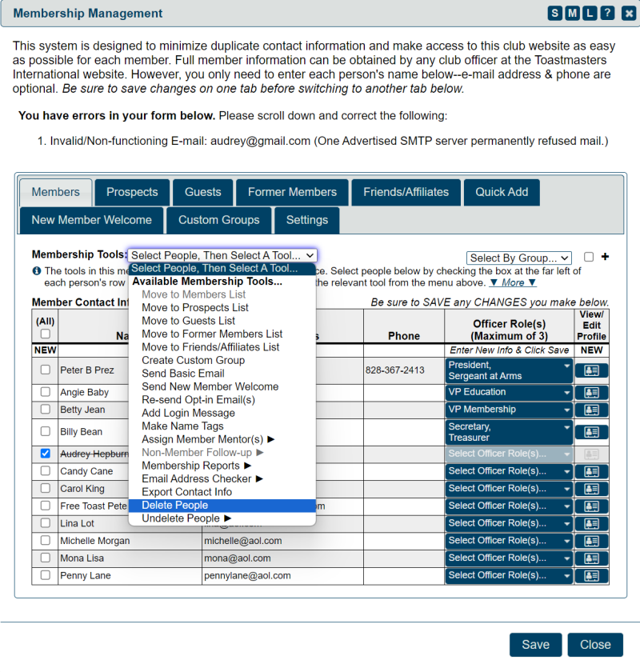
Task: Expand Membership Reports submenu
Action: click(222, 466)
